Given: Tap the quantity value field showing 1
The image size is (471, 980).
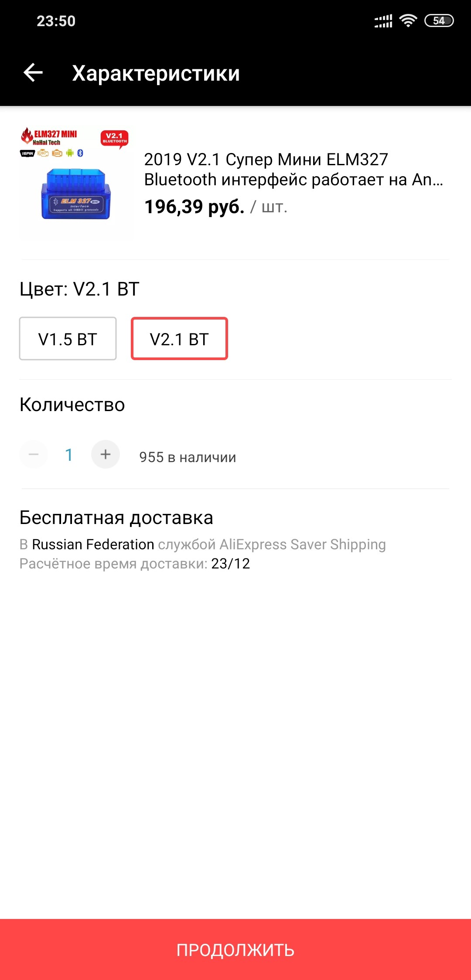Looking at the screenshot, I should [69, 455].
